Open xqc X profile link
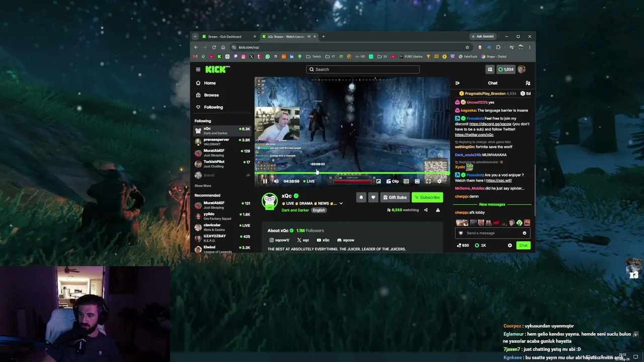The width and height of the screenshot is (644, 362). 303,240
